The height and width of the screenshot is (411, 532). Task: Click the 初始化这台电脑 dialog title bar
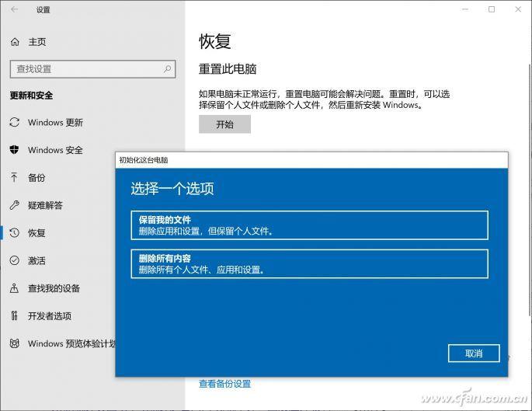click(311, 160)
